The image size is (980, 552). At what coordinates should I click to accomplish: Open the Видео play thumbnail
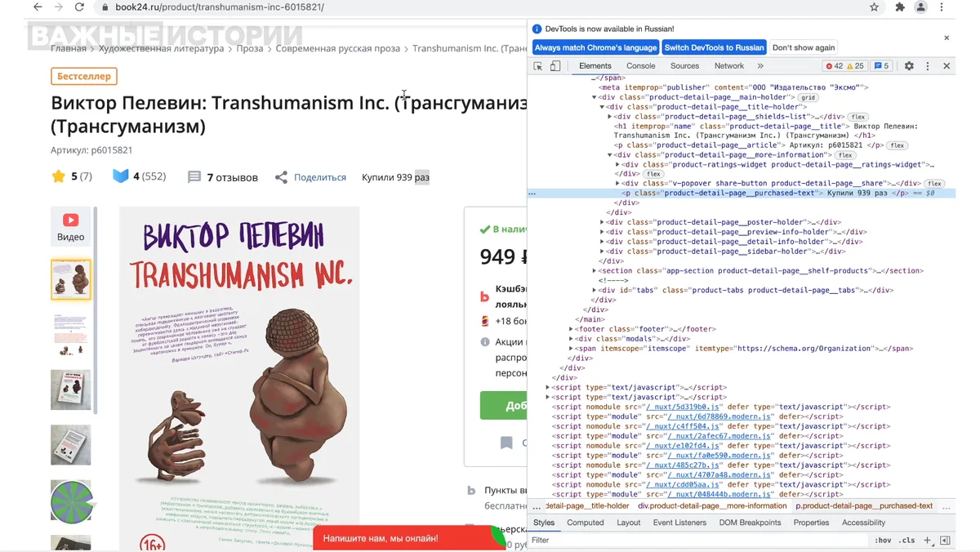tap(71, 227)
